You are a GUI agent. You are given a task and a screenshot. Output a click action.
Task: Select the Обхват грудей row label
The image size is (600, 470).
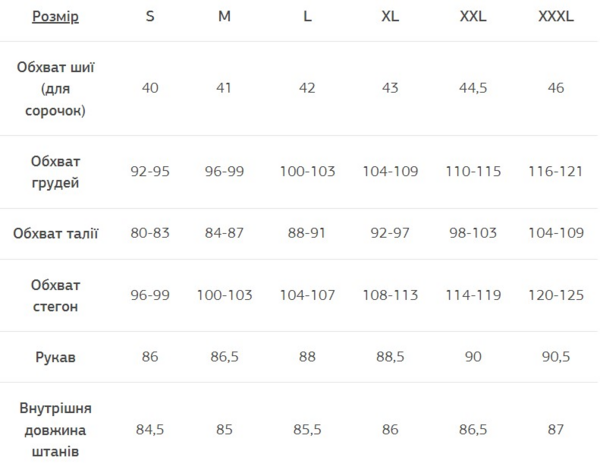click(56, 171)
